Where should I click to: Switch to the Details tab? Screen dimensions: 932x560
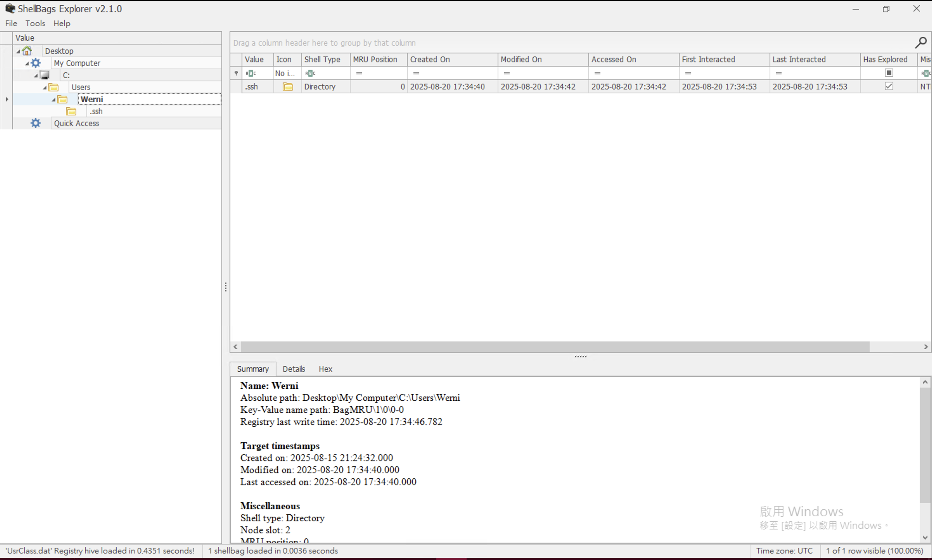tap(294, 369)
